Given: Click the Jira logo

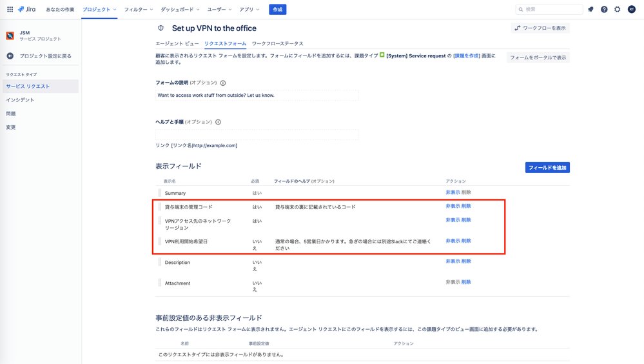Looking at the screenshot, I should pos(26,9).
